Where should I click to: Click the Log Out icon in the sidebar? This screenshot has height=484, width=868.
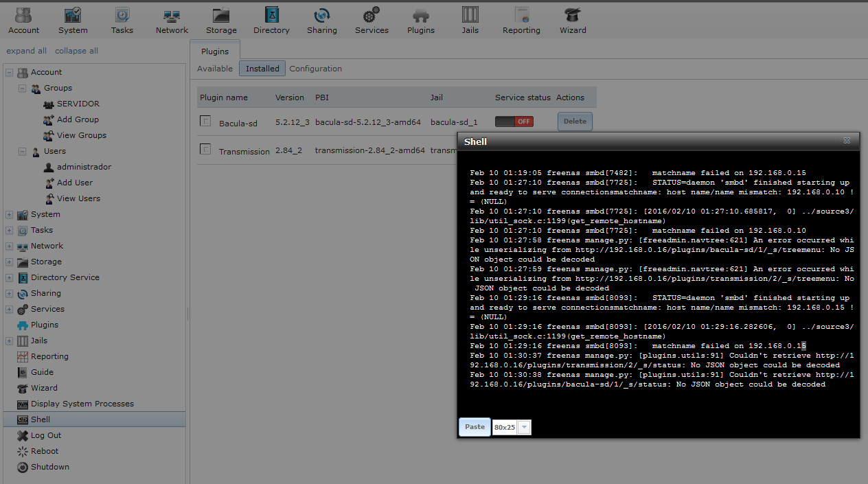(23, 435)
